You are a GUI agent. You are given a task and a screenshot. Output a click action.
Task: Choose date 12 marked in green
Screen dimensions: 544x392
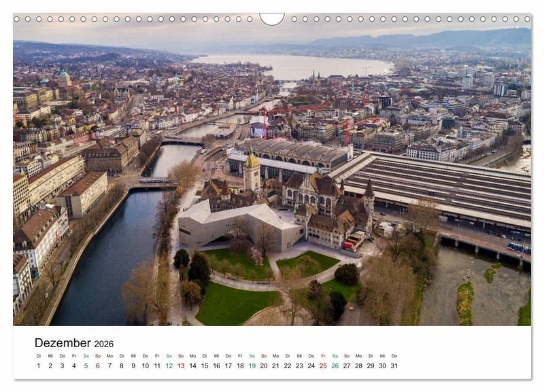click(169, 366)
